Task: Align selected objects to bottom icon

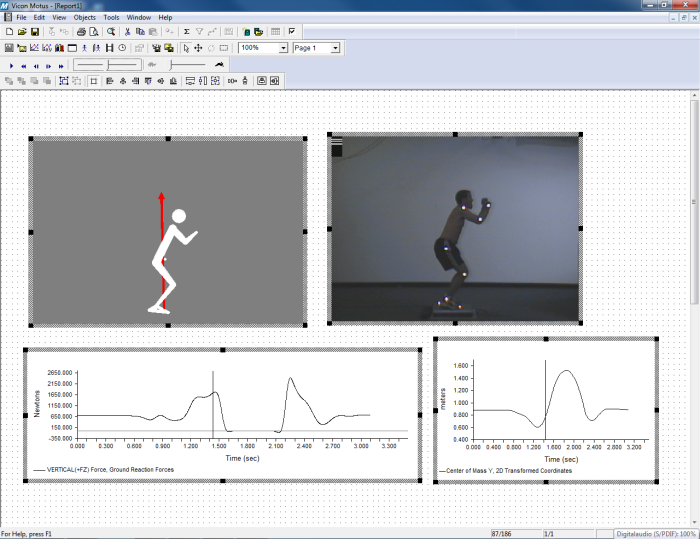Action: pos(173,81)
